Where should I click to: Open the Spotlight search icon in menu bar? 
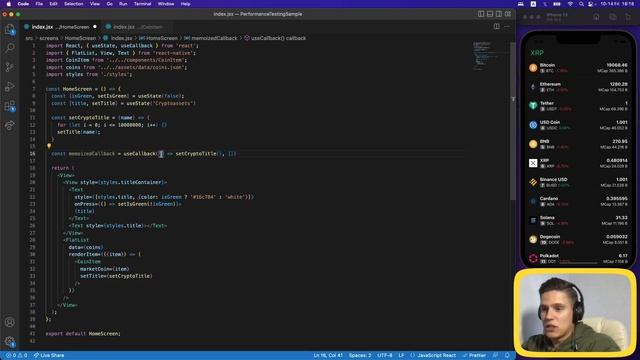click(581, 4)
